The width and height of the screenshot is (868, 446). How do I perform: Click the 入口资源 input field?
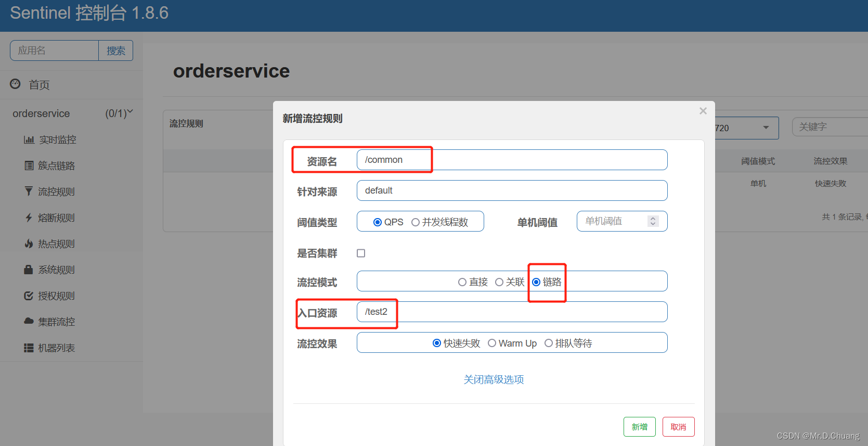coord(512,312)
